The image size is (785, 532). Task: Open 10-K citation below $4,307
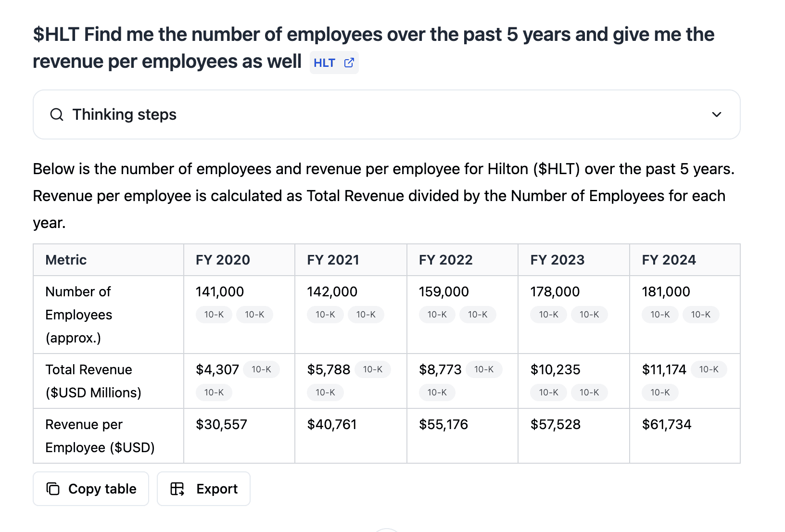coord(214,393)
